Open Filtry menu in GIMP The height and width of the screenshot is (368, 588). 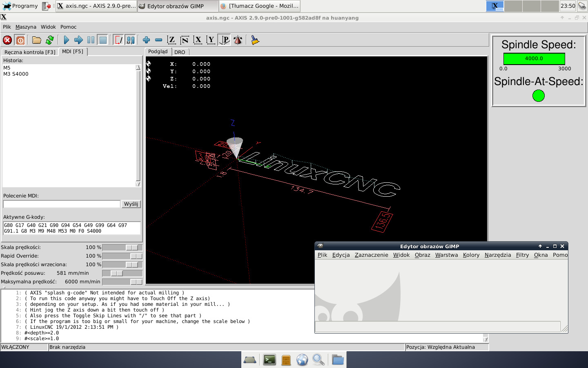[522, 255]
